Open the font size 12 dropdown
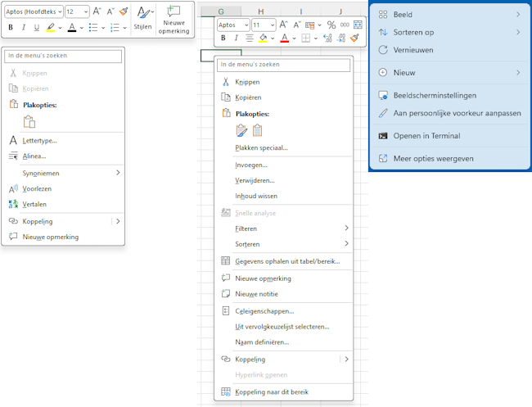This screenshot has width=532, height=407. pyautogui.click(x=77, y=11)
